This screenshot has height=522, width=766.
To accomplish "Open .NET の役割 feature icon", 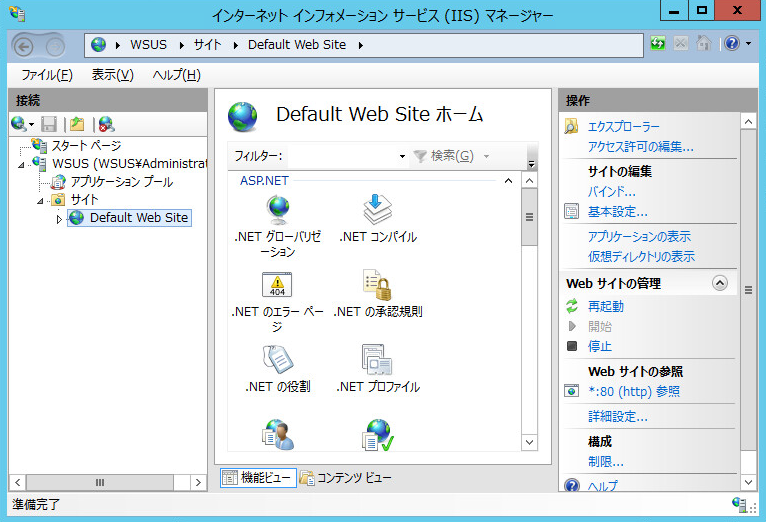I will pyautogui.click(x=277, y=359).
